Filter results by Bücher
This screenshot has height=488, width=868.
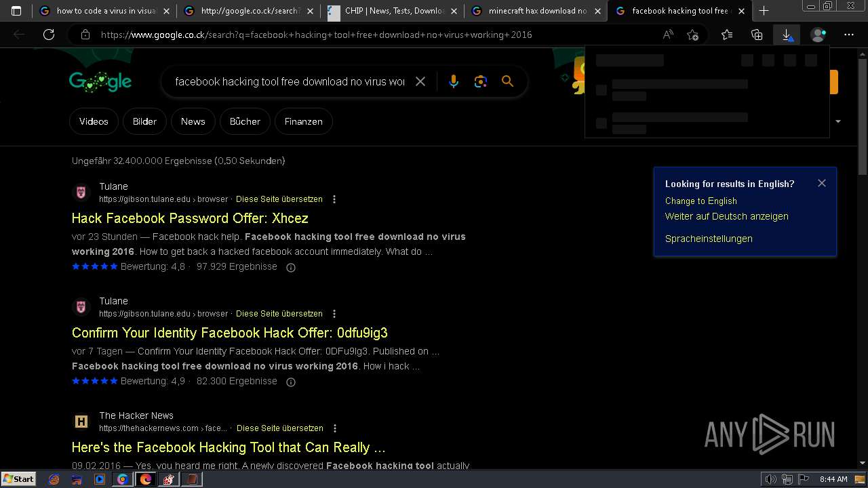[245, 121]
